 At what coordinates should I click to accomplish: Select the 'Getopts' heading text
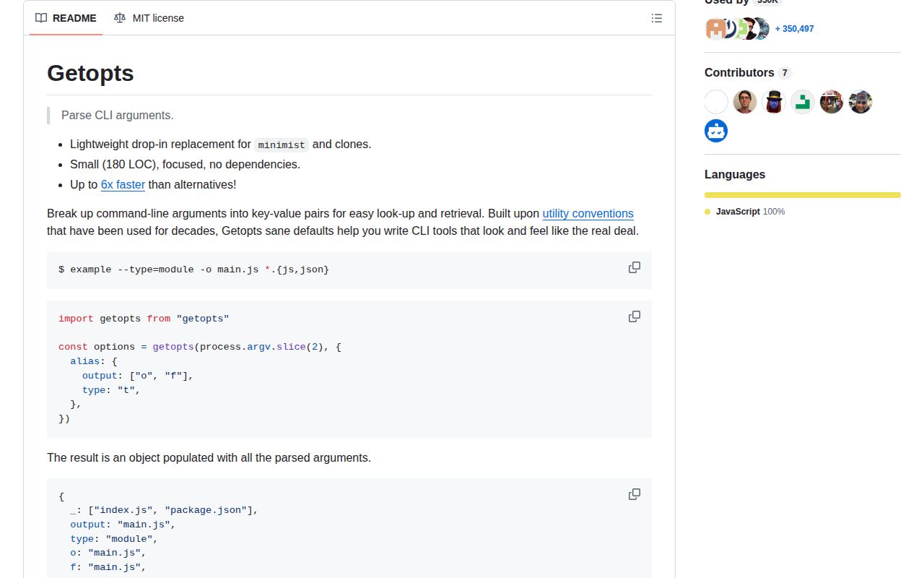[x=90, y=73]
